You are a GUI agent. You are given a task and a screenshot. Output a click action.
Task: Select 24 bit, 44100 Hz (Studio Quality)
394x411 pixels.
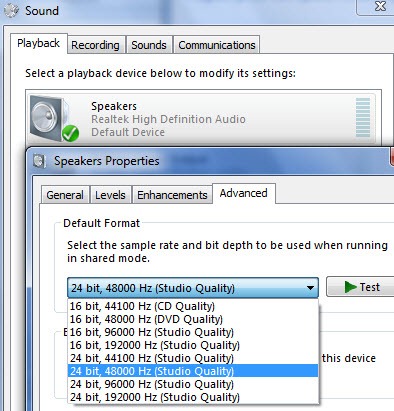(193, 358)
